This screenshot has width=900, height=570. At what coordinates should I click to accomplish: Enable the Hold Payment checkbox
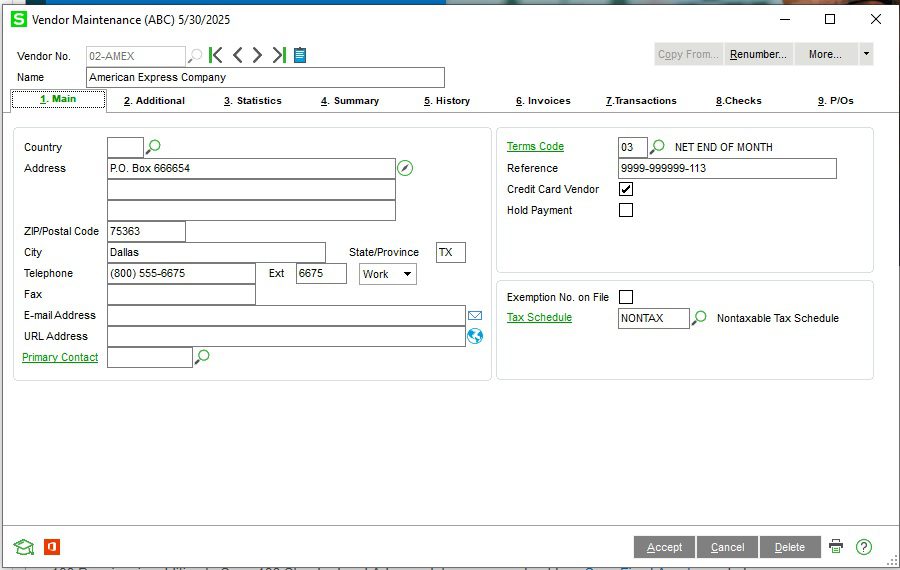click(626, 210)
